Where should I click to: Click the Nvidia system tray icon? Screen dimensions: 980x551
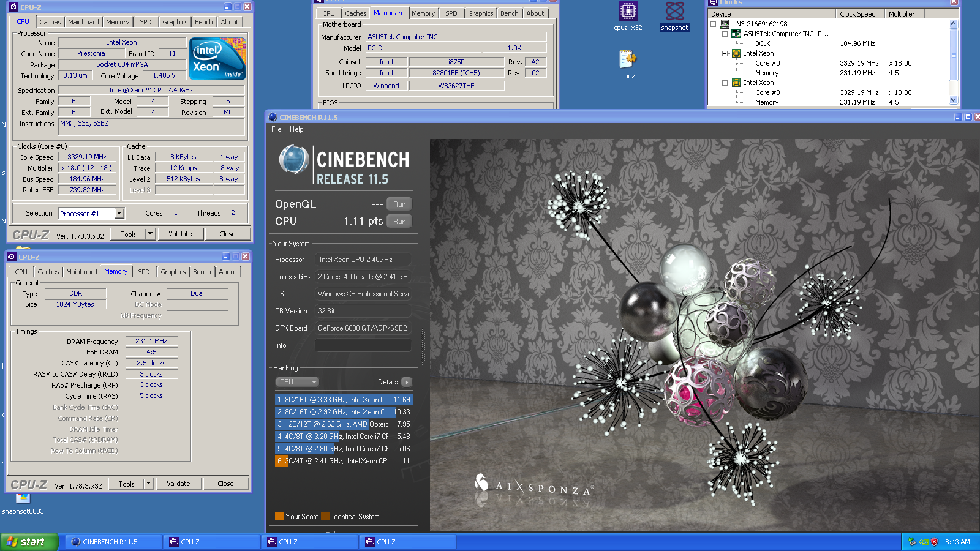tap(924, 542)
